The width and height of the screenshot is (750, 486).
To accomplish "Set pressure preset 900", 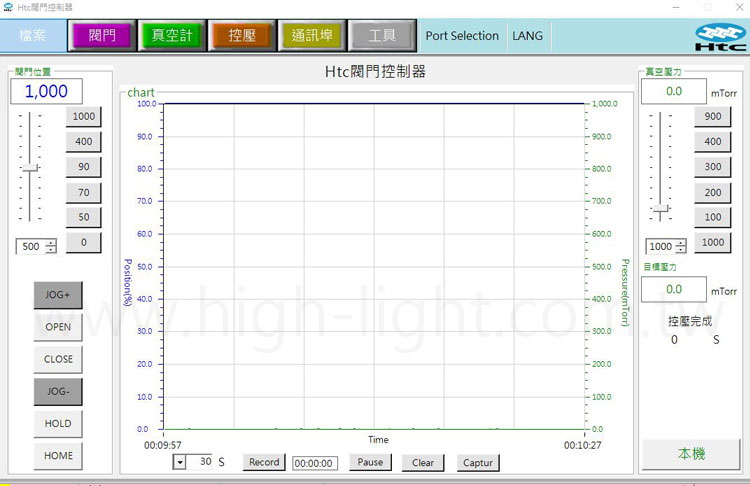I will pos(713,116).
